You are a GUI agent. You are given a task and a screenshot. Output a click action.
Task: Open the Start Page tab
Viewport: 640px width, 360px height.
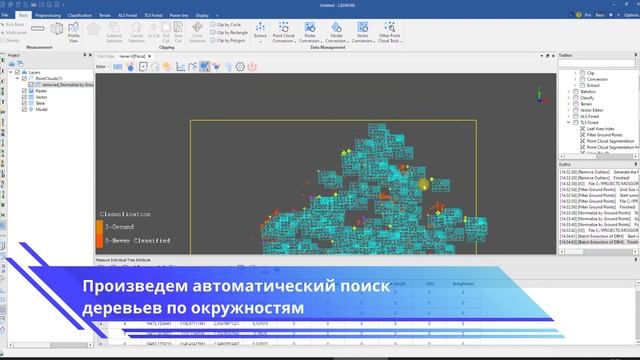[x=106, y=56]
